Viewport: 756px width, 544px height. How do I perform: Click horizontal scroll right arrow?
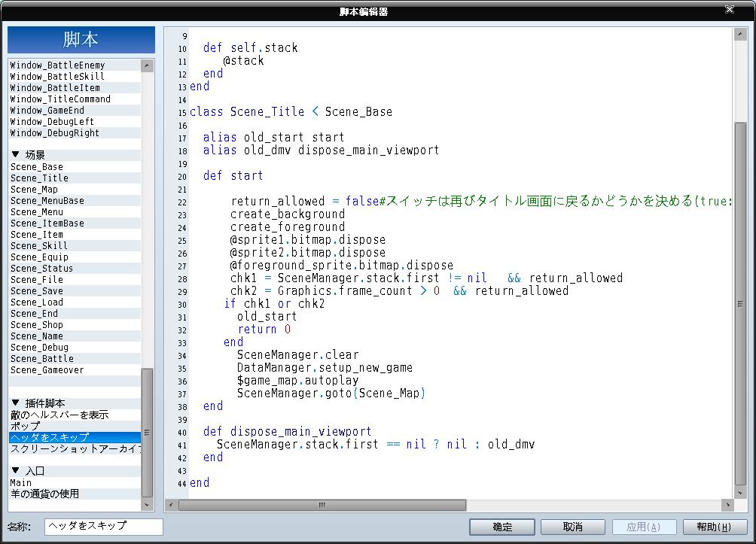tap(727, 505)
